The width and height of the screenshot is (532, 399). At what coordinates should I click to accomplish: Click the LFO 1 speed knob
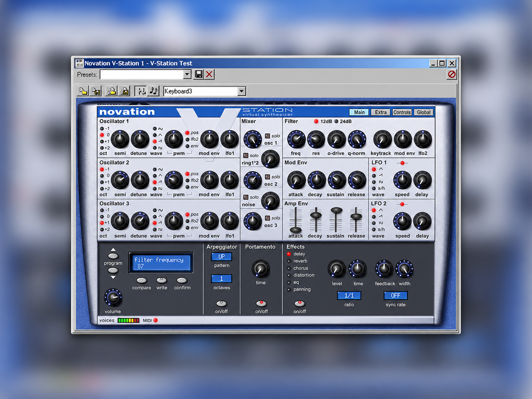(x=402, y=180)
